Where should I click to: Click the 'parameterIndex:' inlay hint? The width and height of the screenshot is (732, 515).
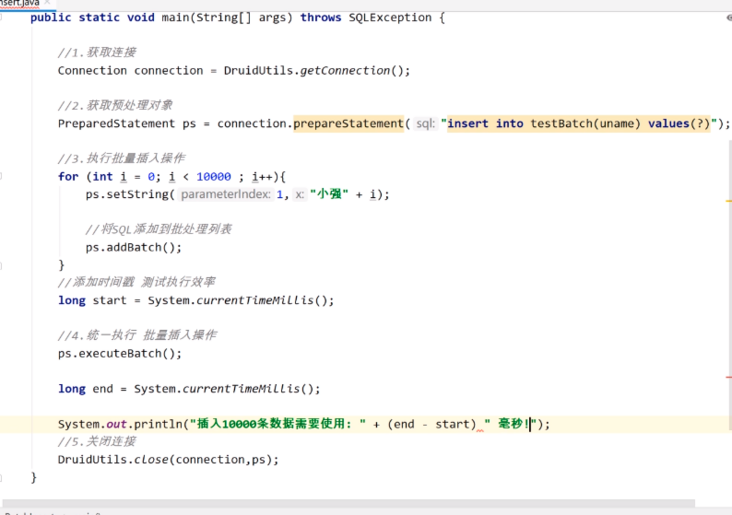click(x=225, y=194)
